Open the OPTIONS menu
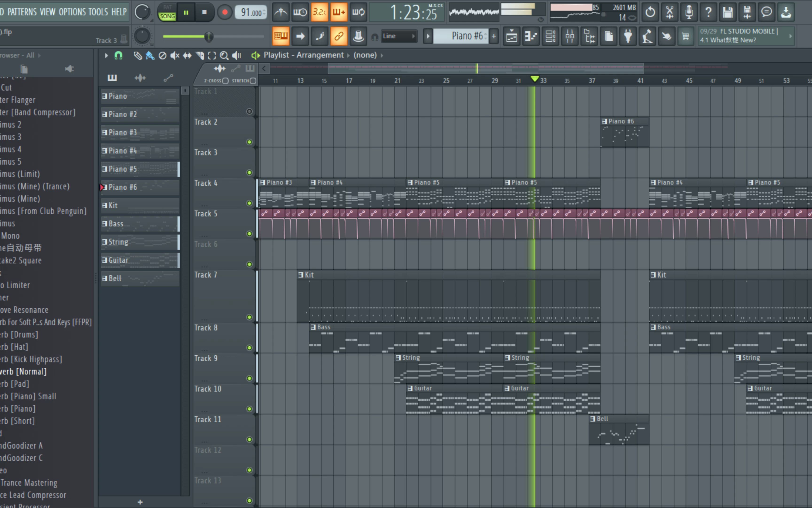Screen dimensions: 812x508 click(x=72, y=12)
